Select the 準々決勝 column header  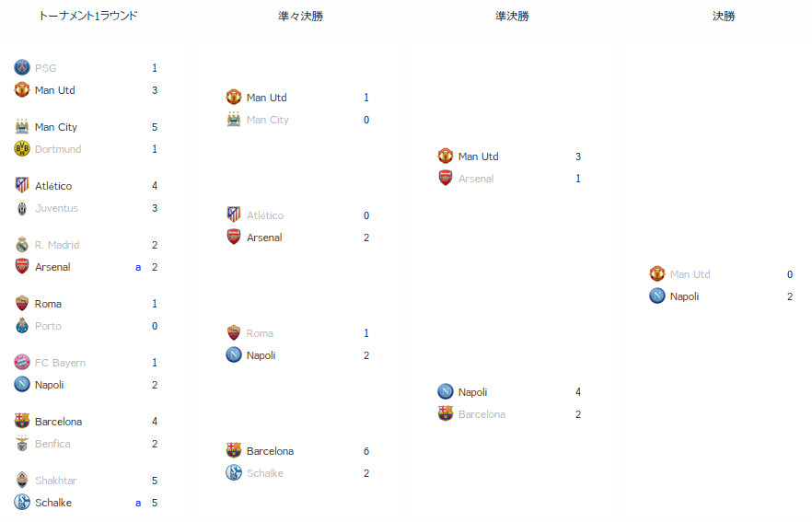tap(300, 16)
